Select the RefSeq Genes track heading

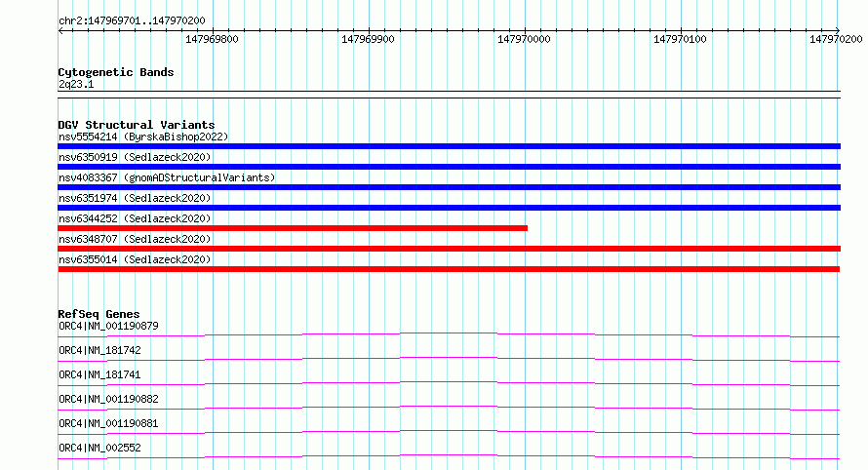99,314
